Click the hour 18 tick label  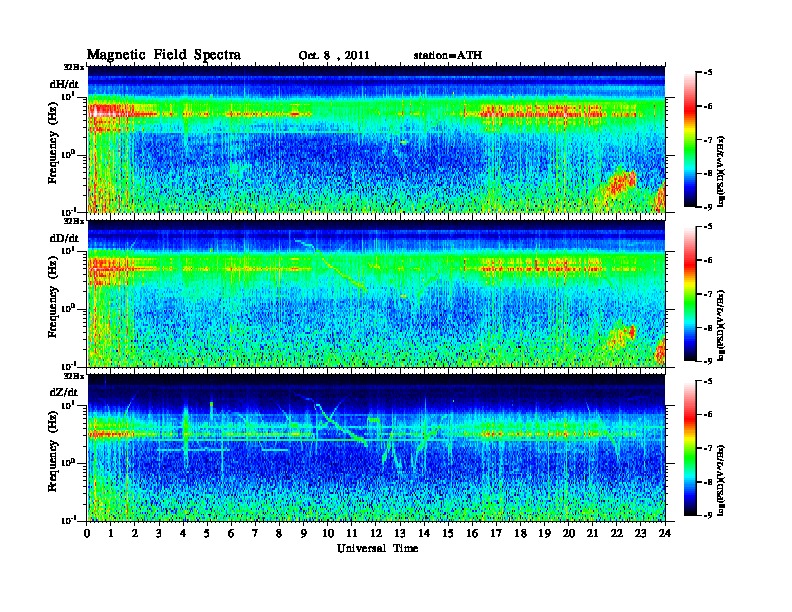(521, 533)
